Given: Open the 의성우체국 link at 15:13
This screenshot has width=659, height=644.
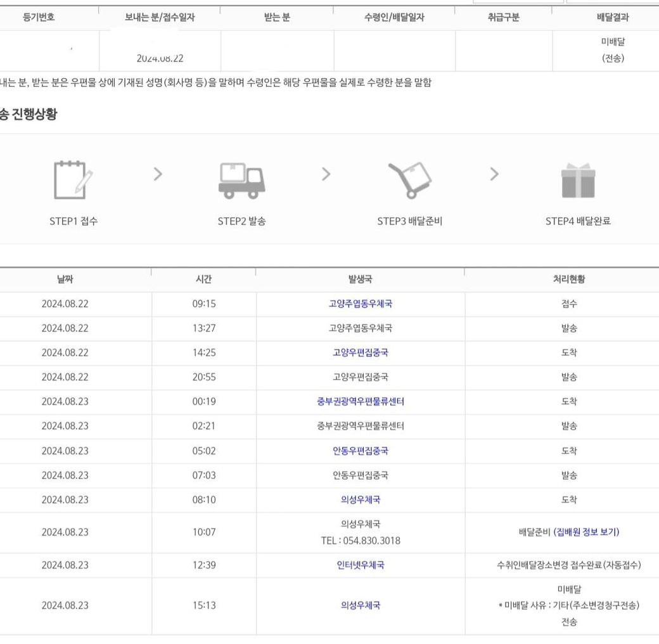Looking at the screenshot, I should [x=360, y=605].
